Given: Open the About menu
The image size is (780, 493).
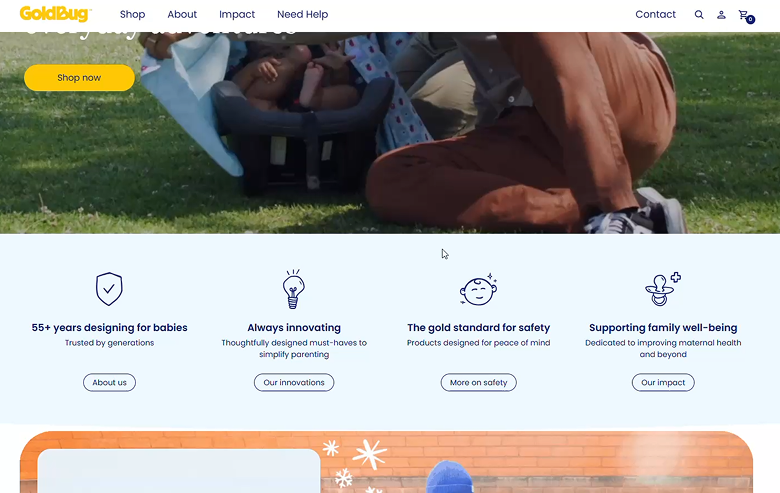Looking at the screenshot, I should [x=182, y=14].
